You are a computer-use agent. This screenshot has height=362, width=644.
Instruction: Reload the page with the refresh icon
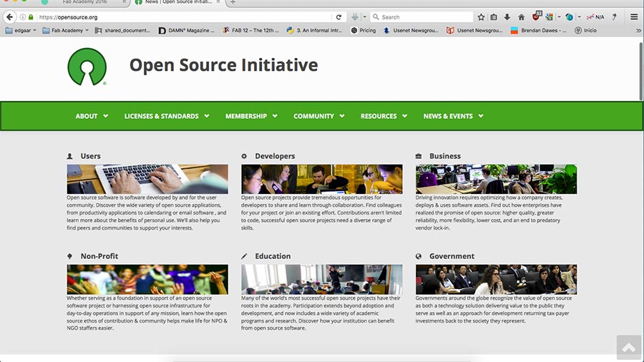click(x=338, y=17)
